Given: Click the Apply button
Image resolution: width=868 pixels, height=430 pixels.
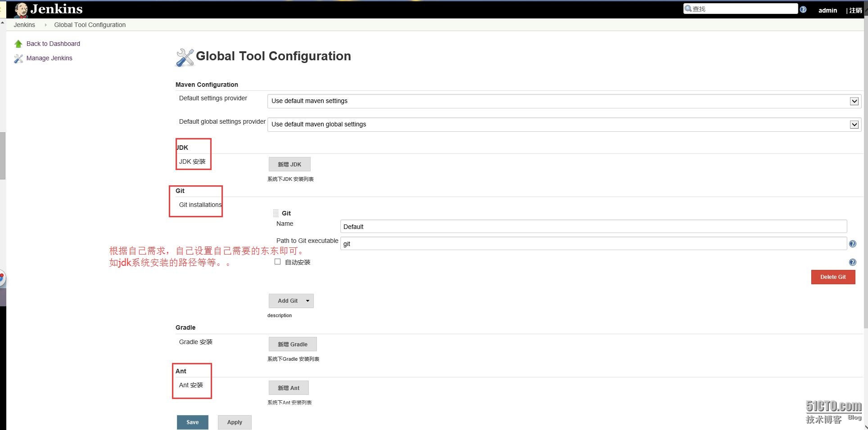Looking at the screenshot, I should [x=235, y=422].
